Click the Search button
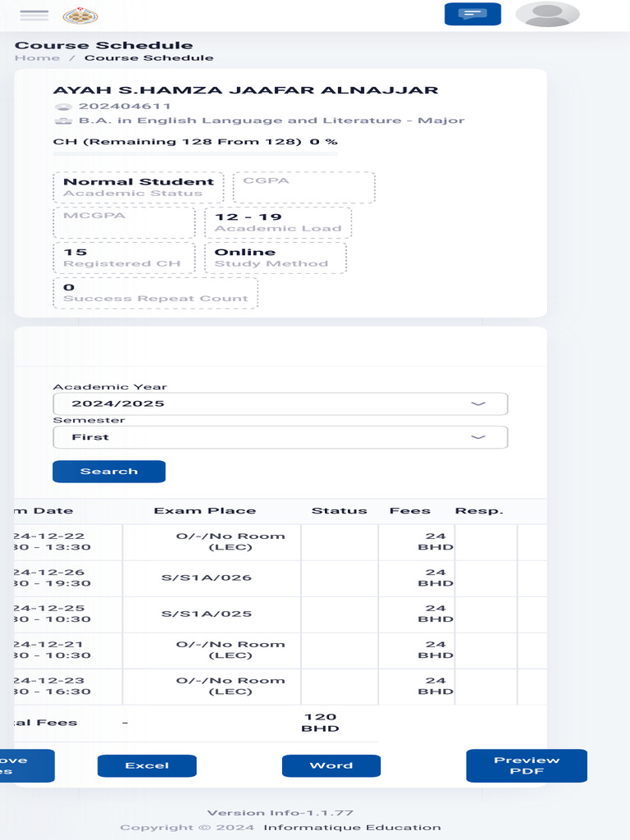 pyautogui.click(x=109, y=472)
